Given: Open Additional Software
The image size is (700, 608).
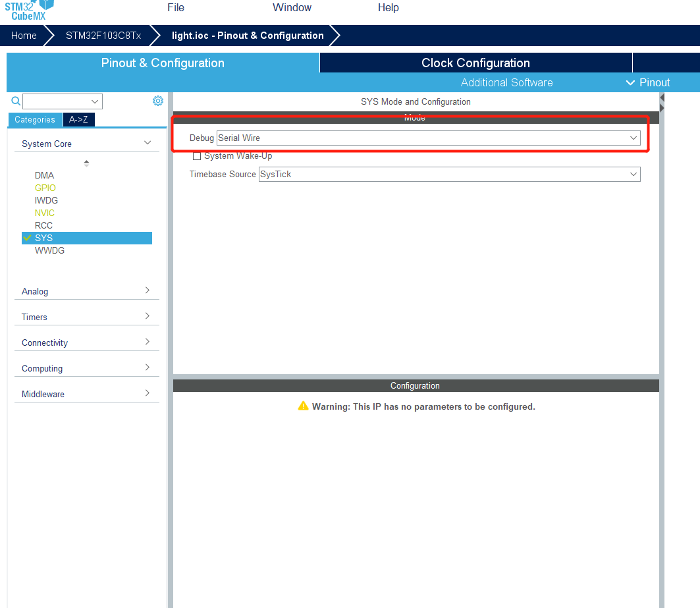Looking at the screenshot, I should coord(506,82).
